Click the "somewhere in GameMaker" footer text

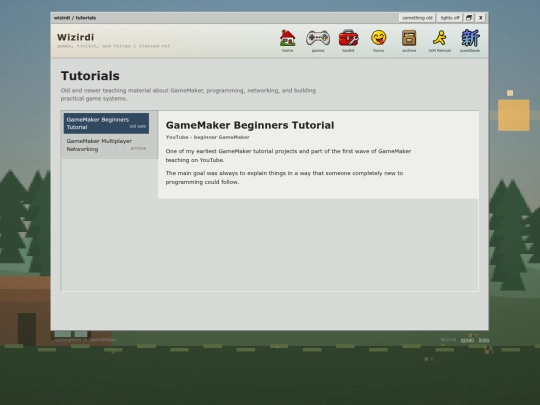pos(86,340)
